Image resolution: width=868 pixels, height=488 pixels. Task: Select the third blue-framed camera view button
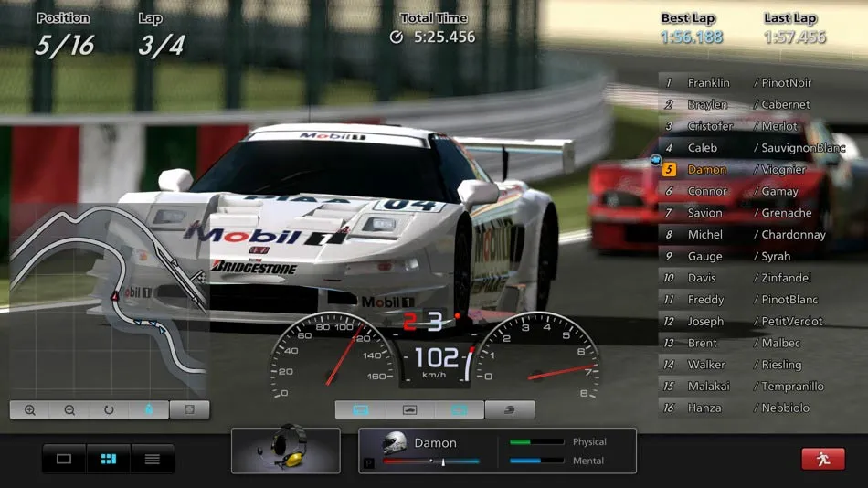pyautogui.click(x=460, y=410)
